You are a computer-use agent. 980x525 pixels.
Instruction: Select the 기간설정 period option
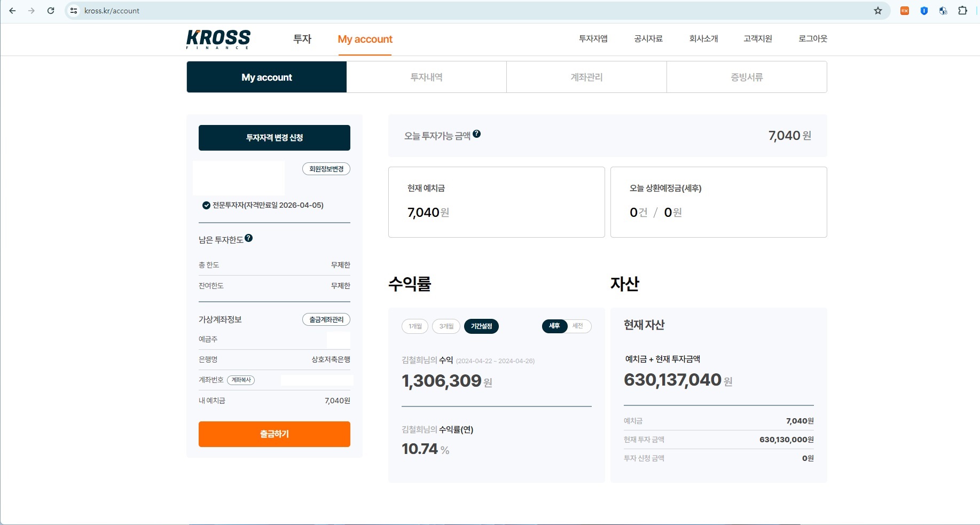tap(481, 326)
